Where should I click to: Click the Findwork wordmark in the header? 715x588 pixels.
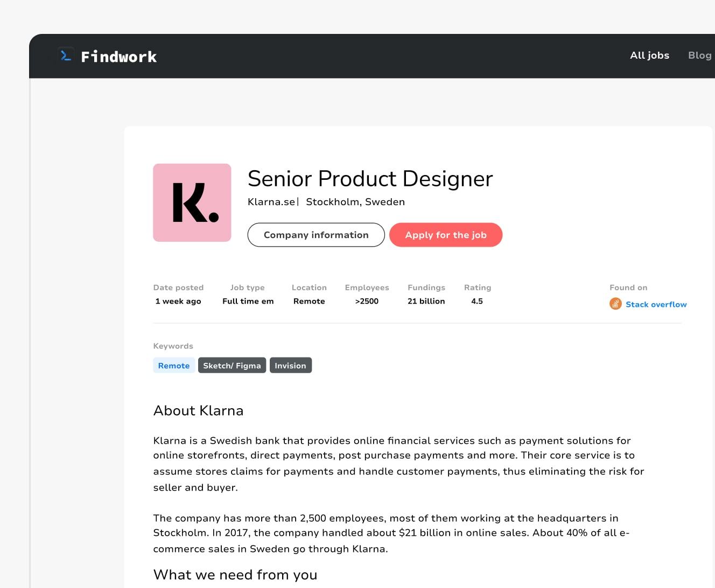click(119, 56)
